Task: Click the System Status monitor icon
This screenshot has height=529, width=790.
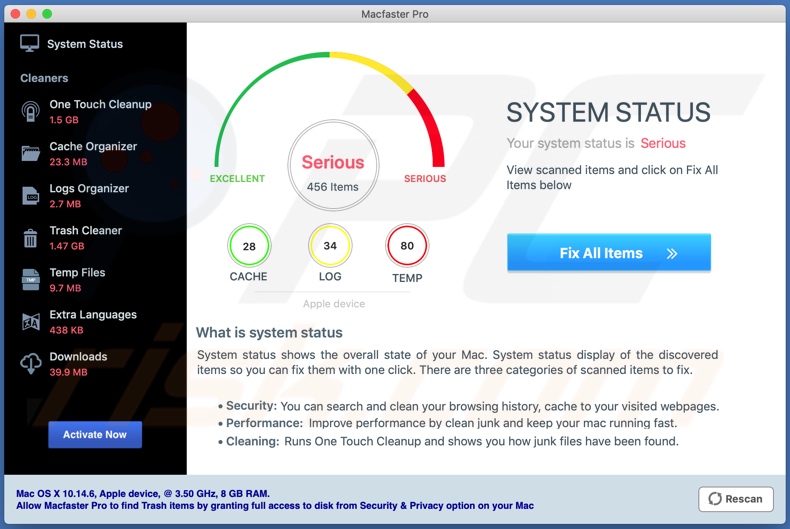Action: (30, 43)
